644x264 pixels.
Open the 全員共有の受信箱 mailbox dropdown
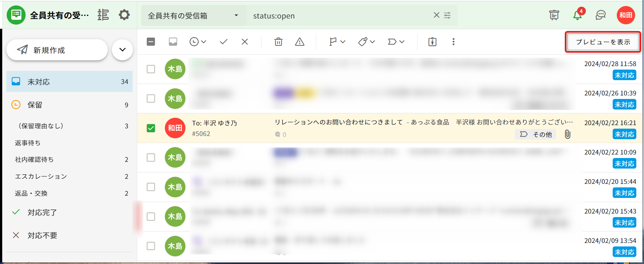193,16
